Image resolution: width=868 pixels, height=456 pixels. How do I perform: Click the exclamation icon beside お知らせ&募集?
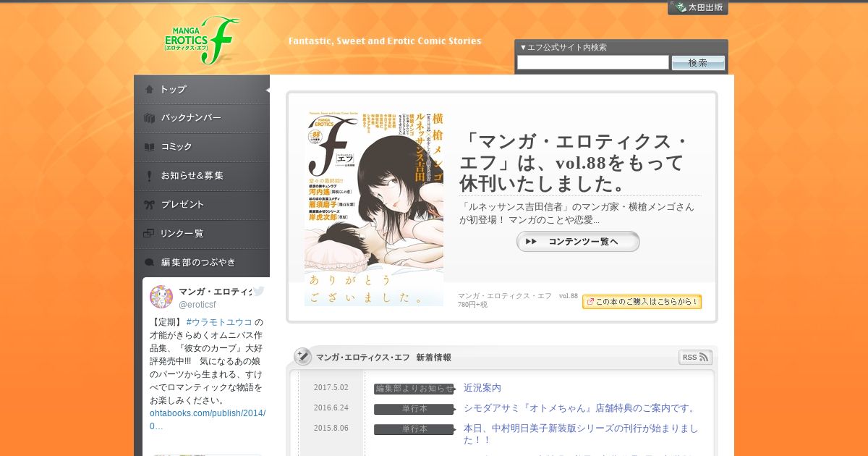(x=149, y=176)
